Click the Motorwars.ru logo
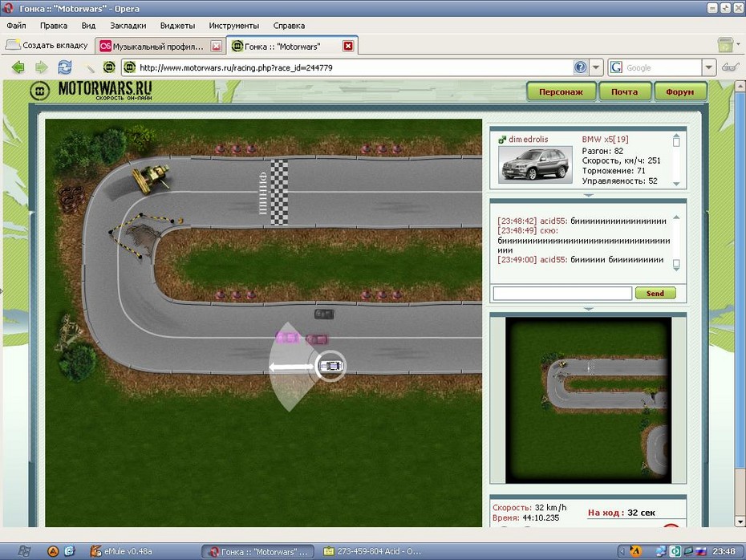Image resolution: width=746 pixels, height=560 pixels. point(91,90)
